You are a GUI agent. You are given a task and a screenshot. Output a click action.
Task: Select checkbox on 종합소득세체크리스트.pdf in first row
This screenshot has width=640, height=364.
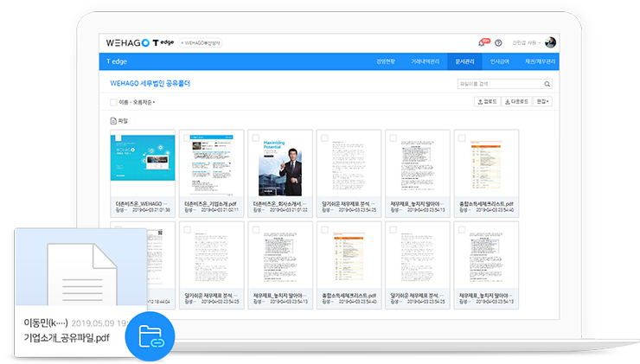pyautogui.click(x=461, y=138)
